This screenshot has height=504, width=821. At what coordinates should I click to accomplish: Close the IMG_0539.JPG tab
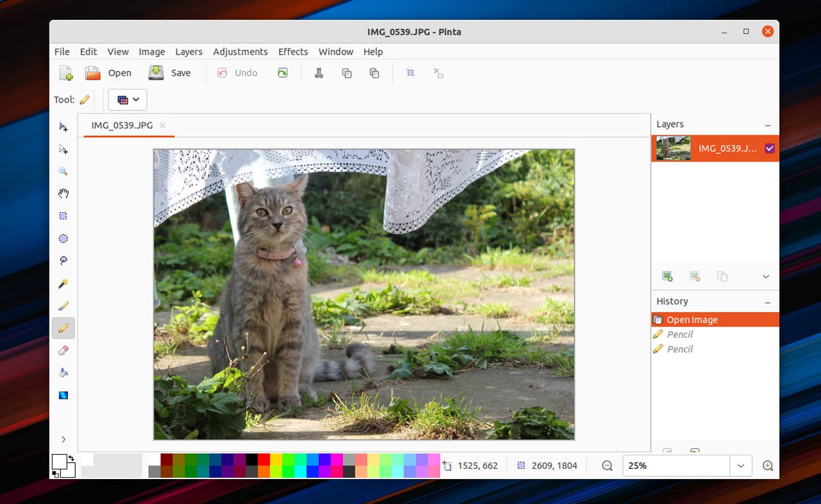(x=162, y=126)
